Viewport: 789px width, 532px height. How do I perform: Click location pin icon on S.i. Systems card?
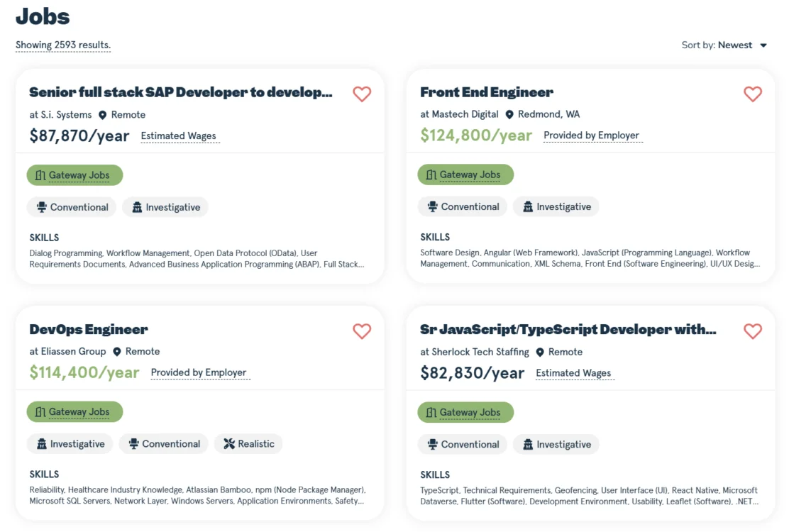click(103, 115)
